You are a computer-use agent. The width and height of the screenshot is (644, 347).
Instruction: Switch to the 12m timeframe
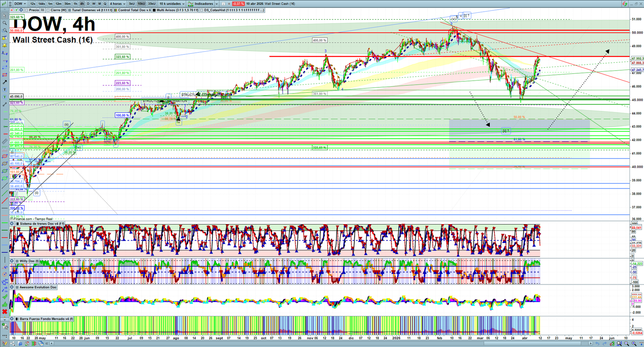point(58,4)
